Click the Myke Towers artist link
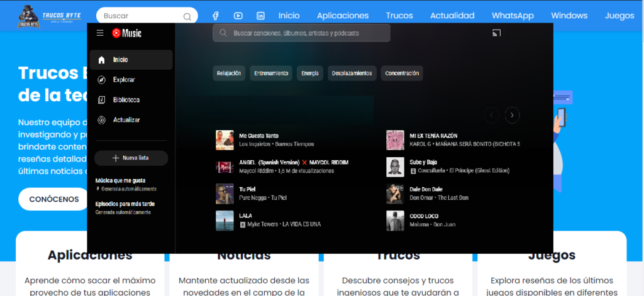644x296 pixels. click(x=262, y=224)
